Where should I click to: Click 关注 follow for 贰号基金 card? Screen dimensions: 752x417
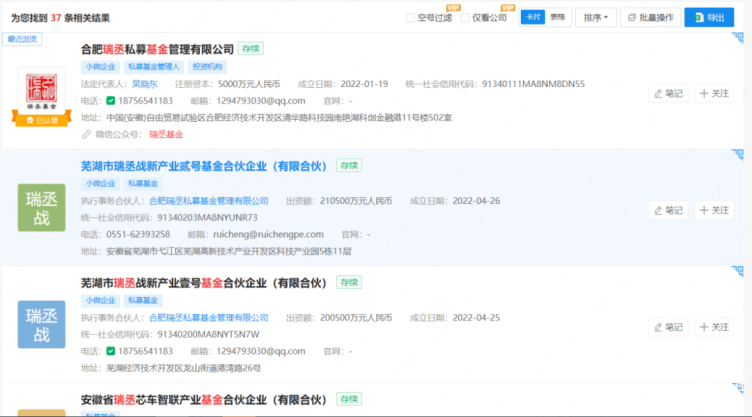714,210
